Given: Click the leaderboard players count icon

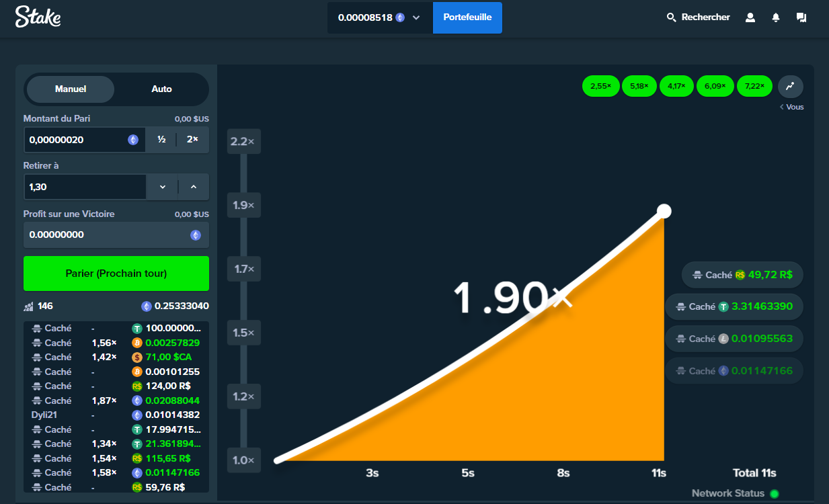Looking at the screenshot, I should point(28,306).
